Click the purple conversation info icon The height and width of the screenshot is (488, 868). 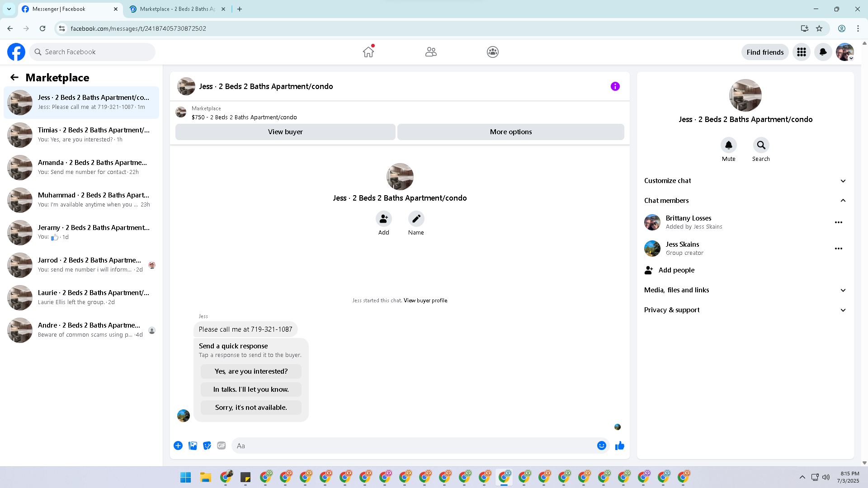615,86
